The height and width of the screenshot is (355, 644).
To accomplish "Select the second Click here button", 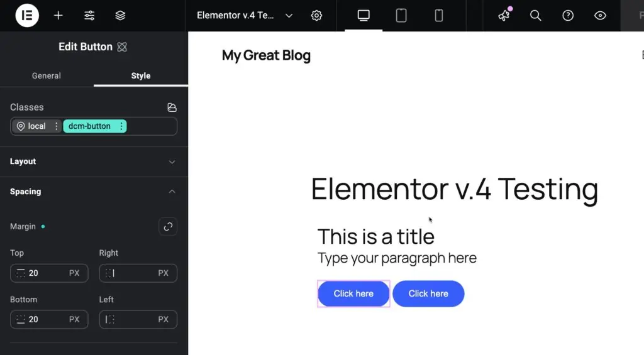I will point(428,293).
